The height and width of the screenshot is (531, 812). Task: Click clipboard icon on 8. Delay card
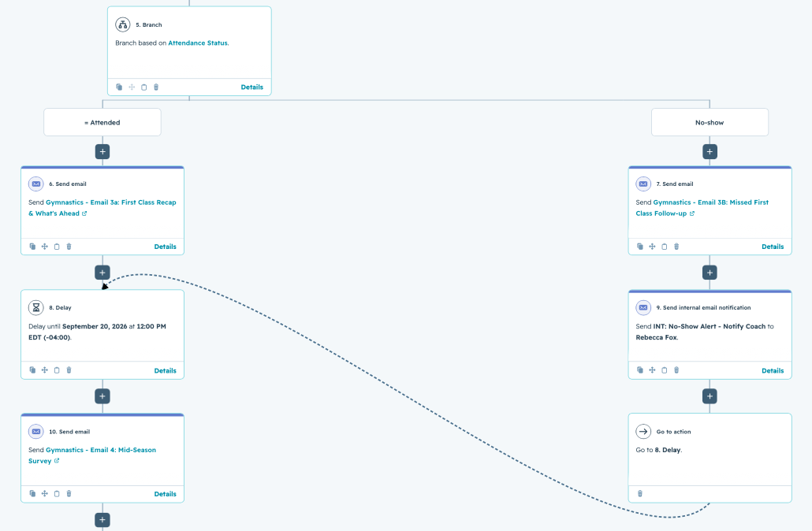57,370
